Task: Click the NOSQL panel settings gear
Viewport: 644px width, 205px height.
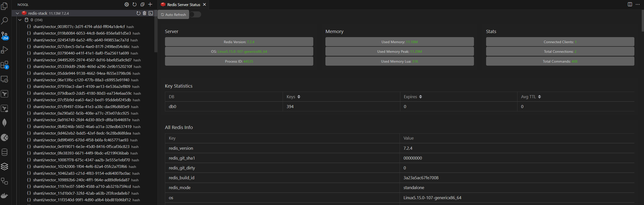Action: [x=127, y=5]
